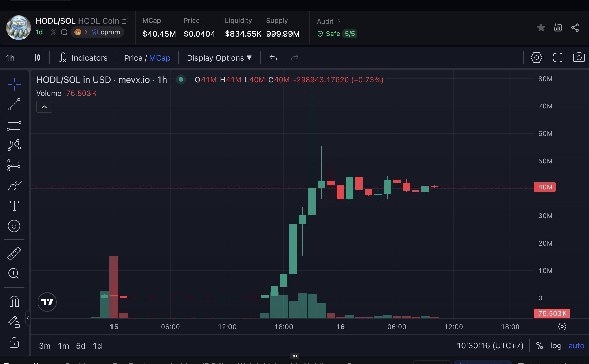Search the token with magnifier icon
The width and height of the screenshot is (589, 364).
point(64,32)
